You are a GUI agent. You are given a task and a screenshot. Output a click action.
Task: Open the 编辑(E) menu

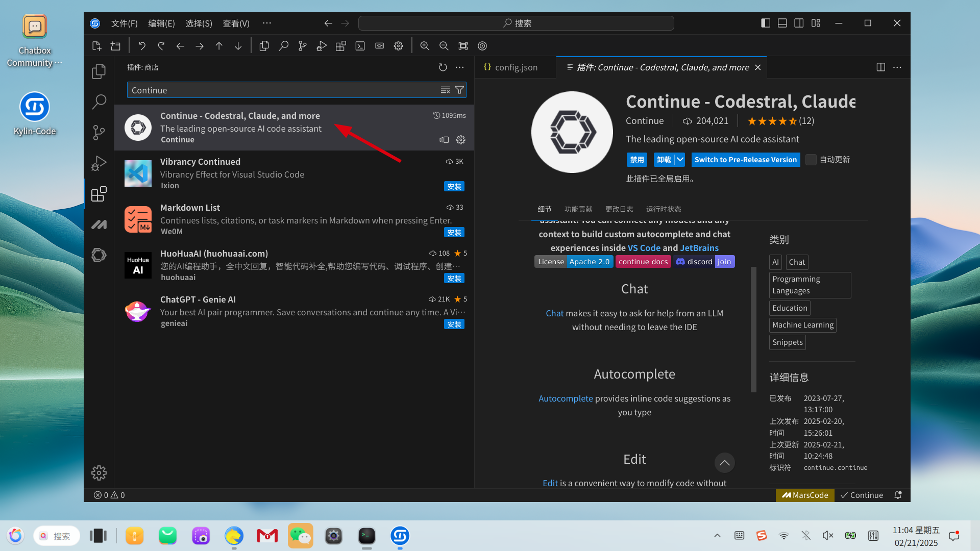pyautogui.click(x=161, y=23)
